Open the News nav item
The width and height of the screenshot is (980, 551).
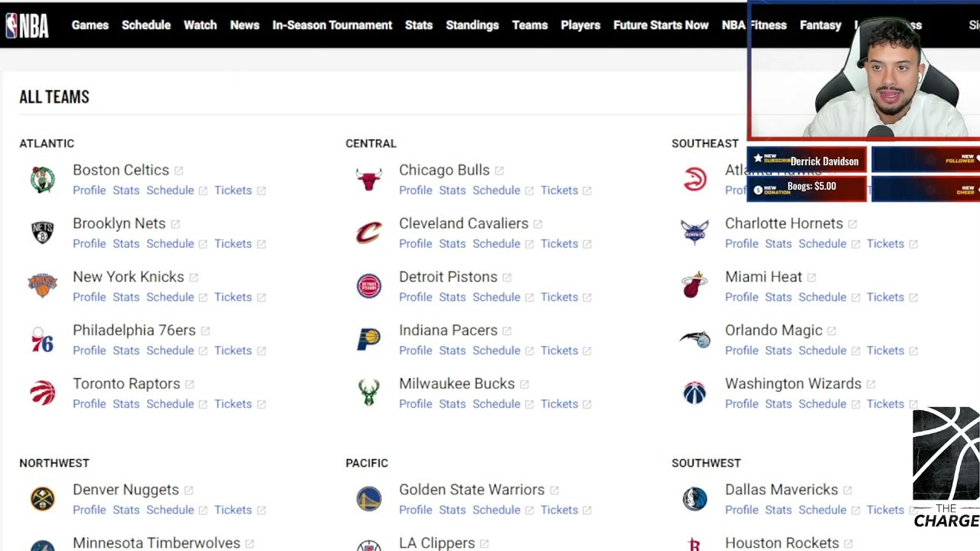[x=245, y=25]
